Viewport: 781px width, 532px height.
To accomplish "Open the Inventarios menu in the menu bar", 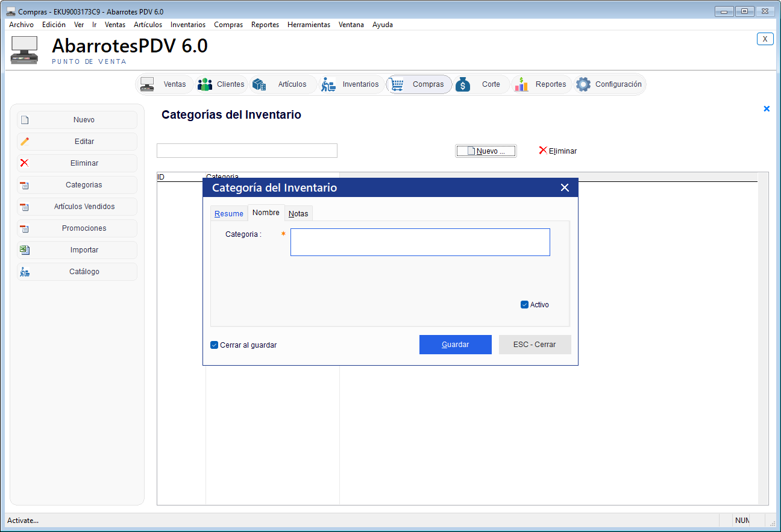I will 188,25.
